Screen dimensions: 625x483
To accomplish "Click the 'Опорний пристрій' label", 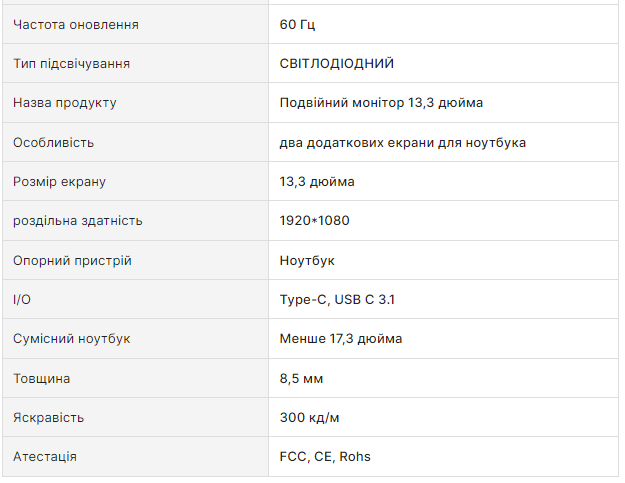I will tap(72, 261).
